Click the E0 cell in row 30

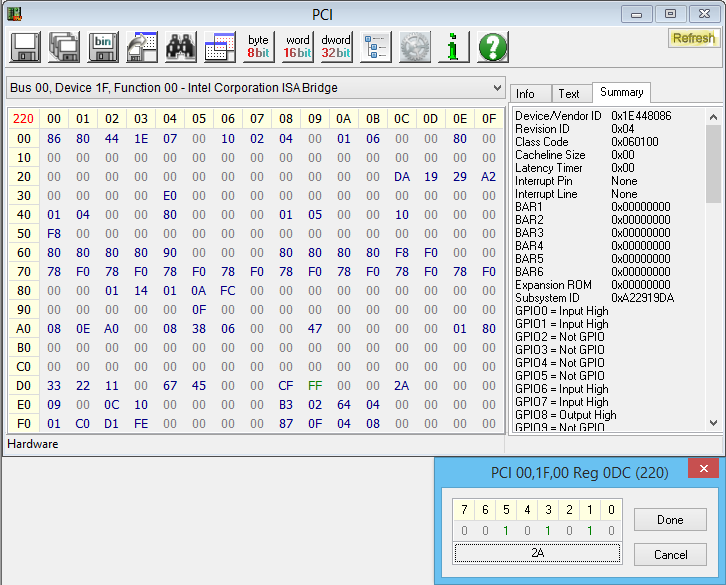170,195
